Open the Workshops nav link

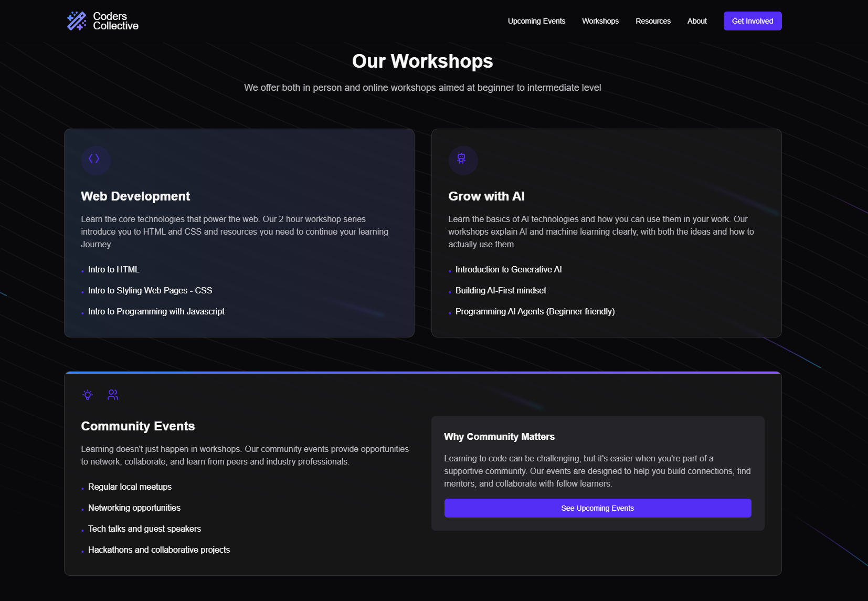click(x=600, y=21)
